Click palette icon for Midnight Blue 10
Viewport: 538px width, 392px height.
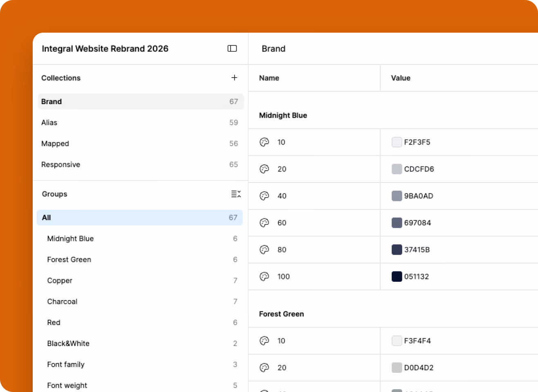[x=265, y=142]
